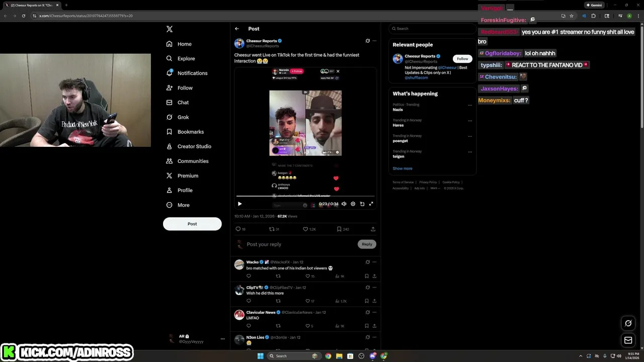Viewport: 644px width, 362px height.
Task: Open more options on main post
Action: click(x=374, y=41)
